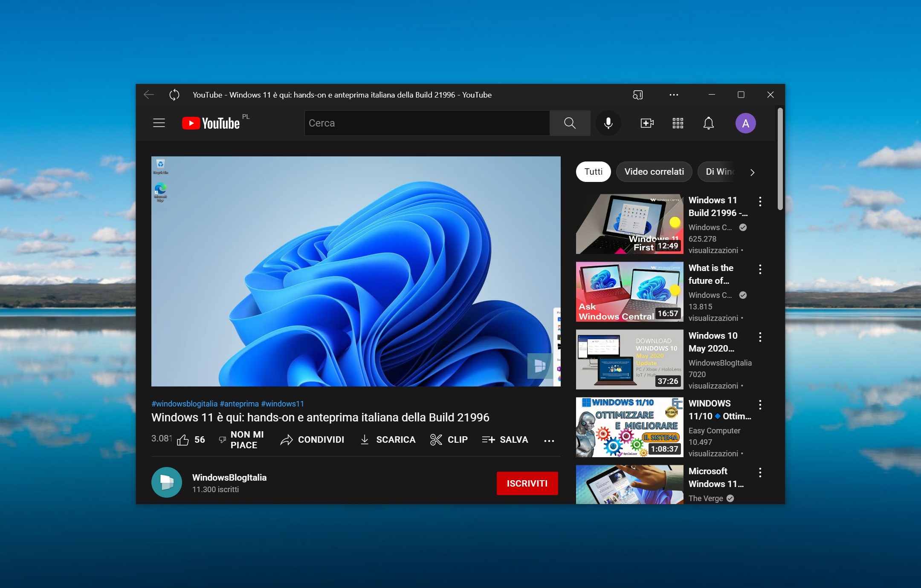Start voice search with the microphone
The height and width of the screenshot is (588, 921).
(x=608, y=123)
